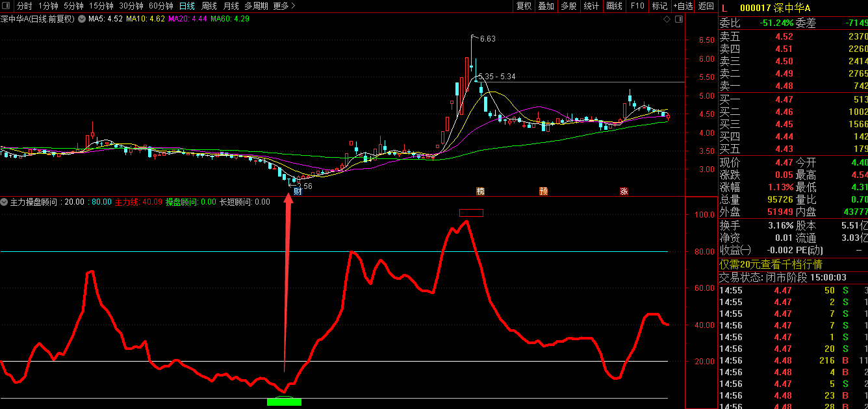Screen dimensions: 868x409
Task: Click the 叠加 overlay button
Action: [546, 6]
